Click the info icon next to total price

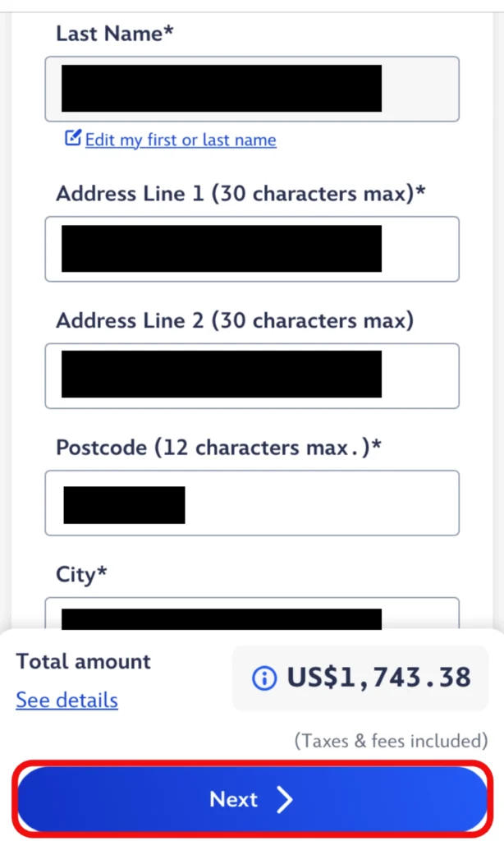(x=263, y=678)
